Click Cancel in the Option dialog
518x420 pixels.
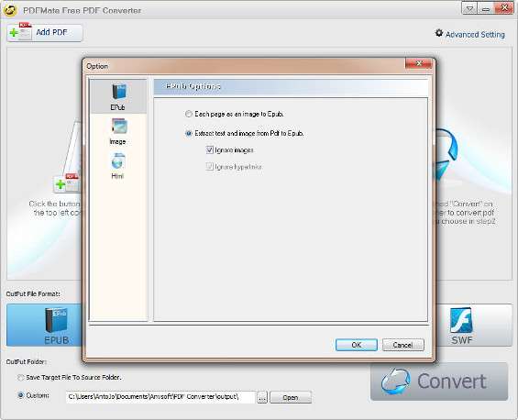click(402, 345)
